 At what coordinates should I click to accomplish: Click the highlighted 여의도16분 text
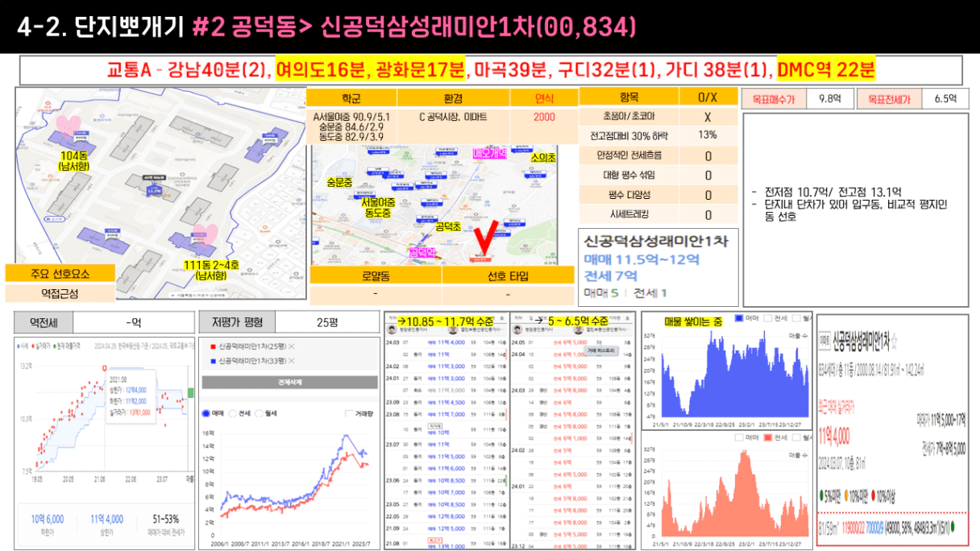point(321,70)
